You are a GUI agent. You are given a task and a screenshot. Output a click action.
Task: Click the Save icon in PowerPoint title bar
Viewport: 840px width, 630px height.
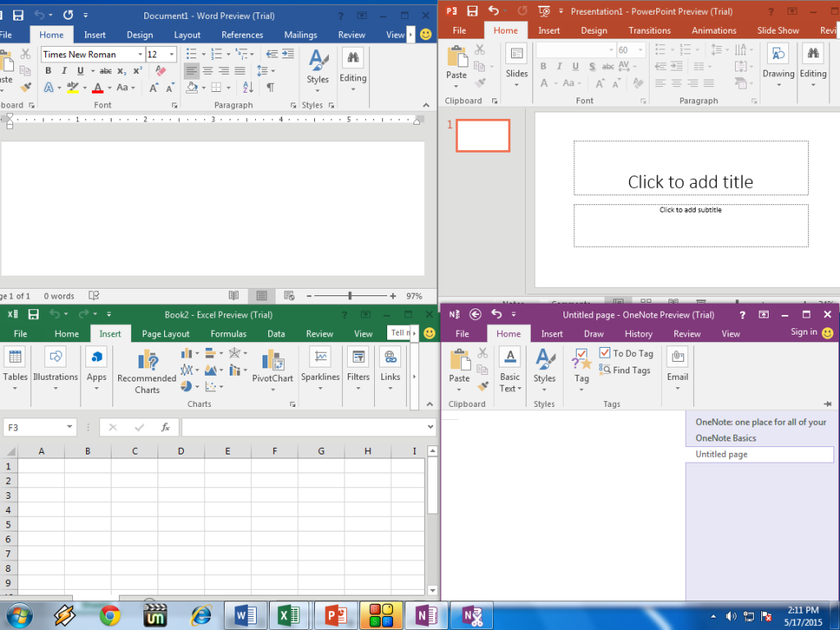pos(472,11)
